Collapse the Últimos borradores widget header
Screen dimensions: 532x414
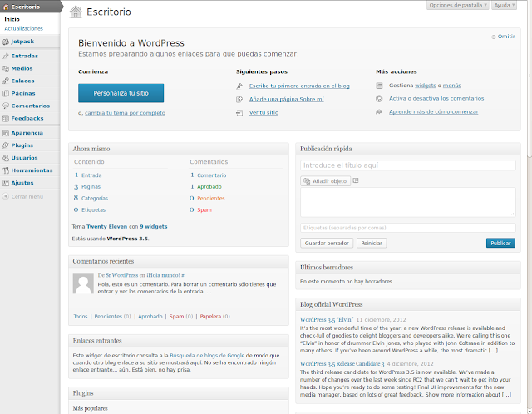[408, 268]
